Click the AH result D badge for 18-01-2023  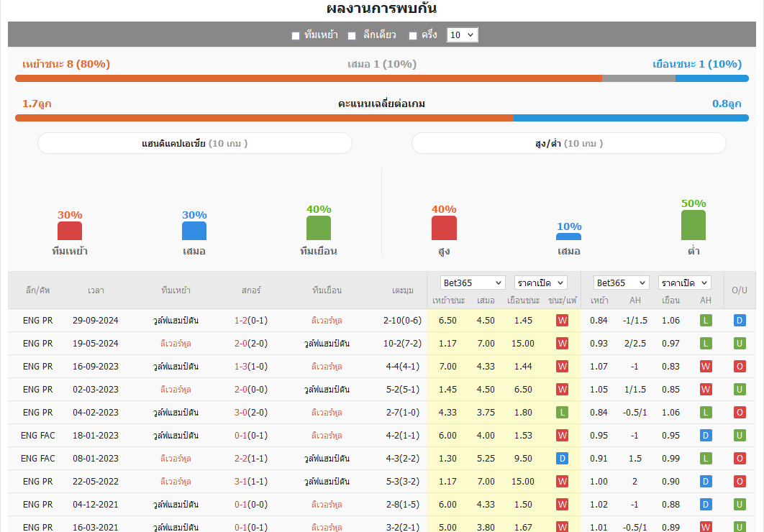click(706, 435)
